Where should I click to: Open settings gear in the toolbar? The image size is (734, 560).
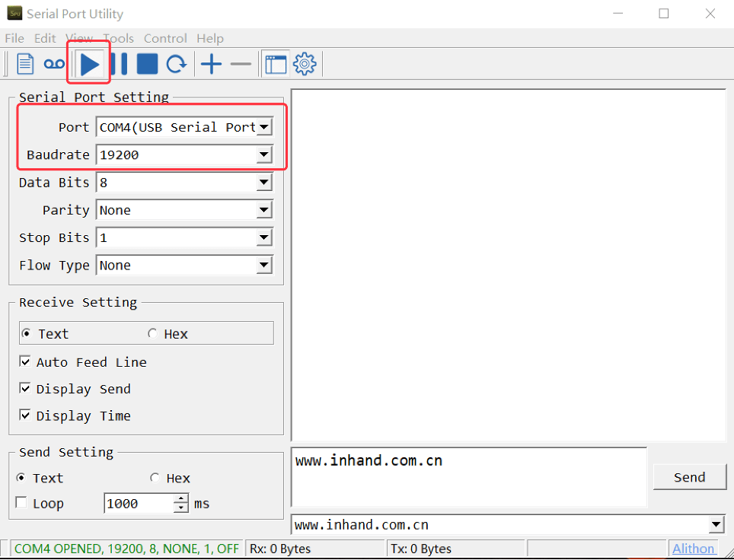[x=305, y=65]
